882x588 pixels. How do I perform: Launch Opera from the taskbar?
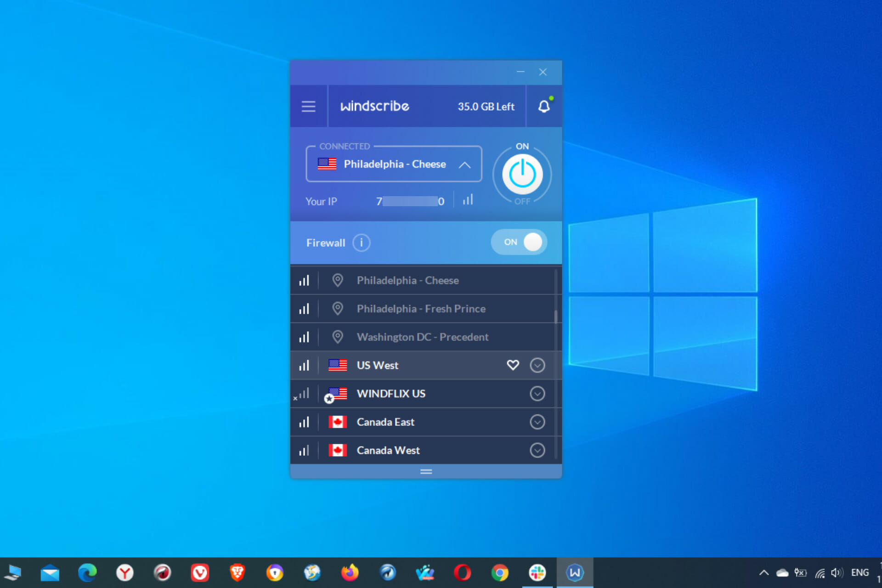[462, 573]
